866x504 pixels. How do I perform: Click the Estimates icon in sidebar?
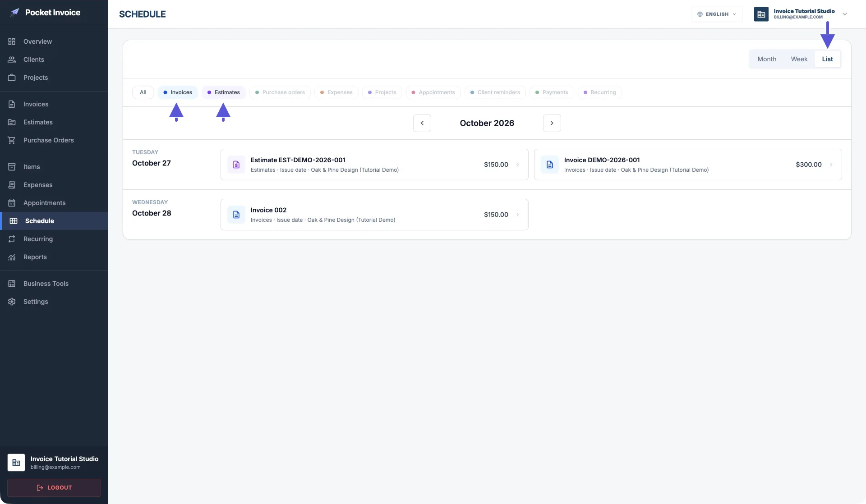[12, 122]
